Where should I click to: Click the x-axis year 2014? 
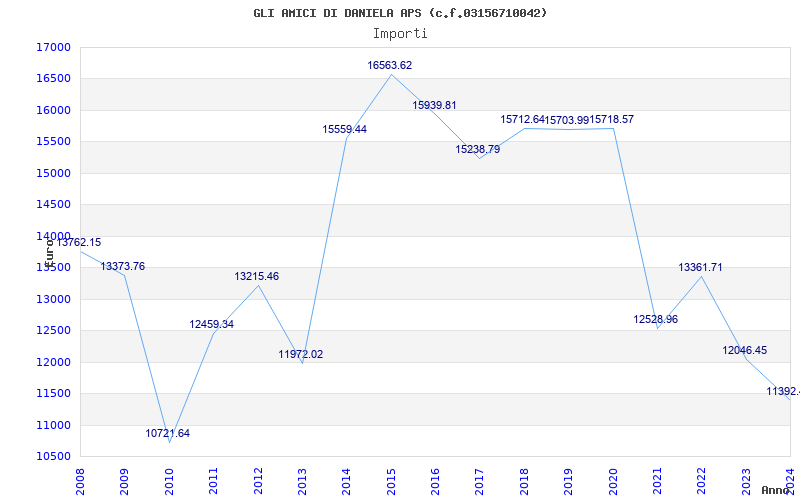click(x=346, y=481)
